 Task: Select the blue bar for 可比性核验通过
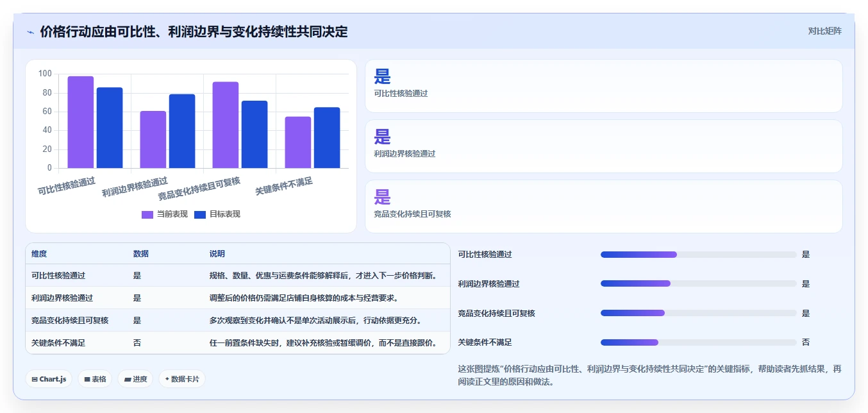110,128
